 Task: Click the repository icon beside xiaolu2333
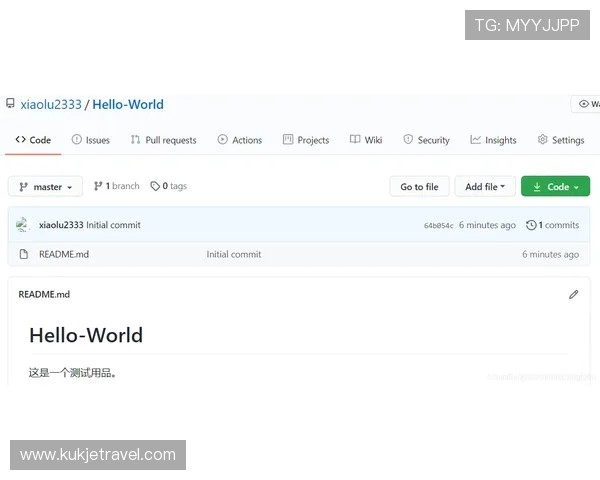[x=11, y=104]
